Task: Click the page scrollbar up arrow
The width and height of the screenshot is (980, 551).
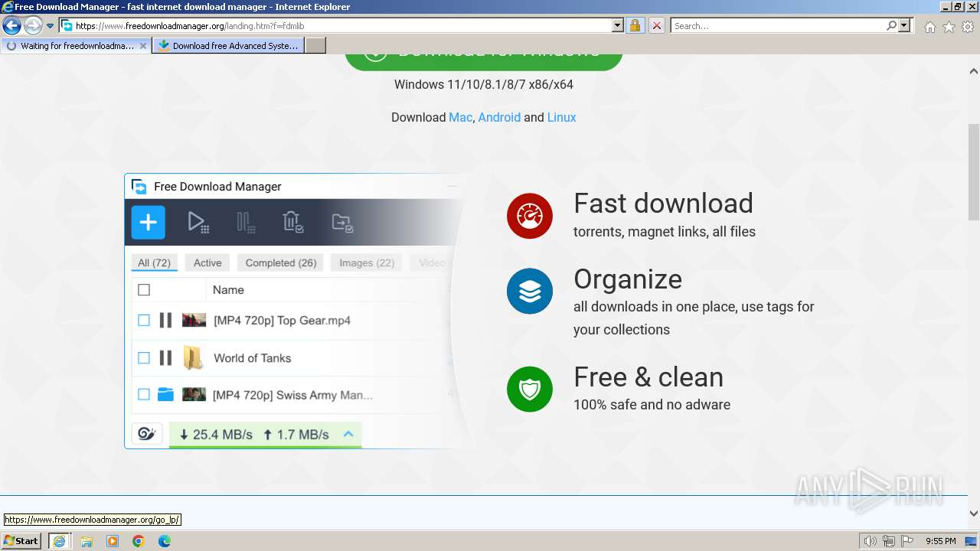Action: (974, 71)
